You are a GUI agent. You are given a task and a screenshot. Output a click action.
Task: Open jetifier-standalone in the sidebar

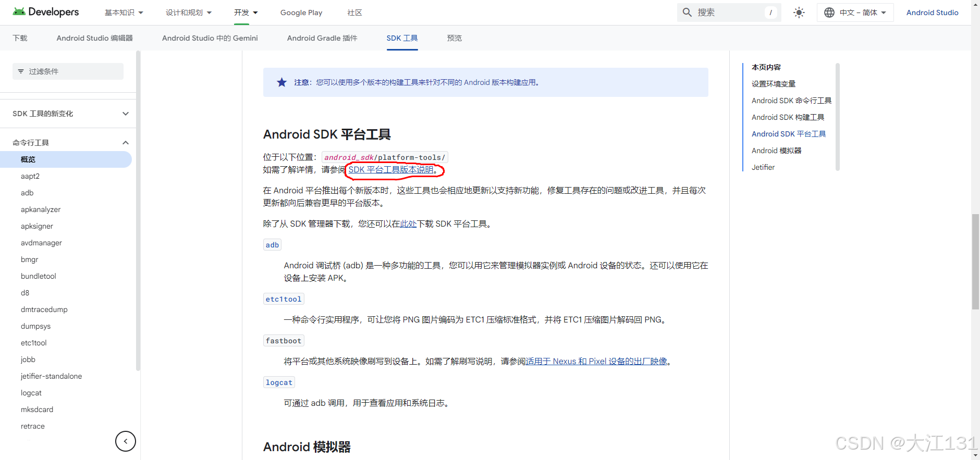pyautogui.click(x=51, y=376)
